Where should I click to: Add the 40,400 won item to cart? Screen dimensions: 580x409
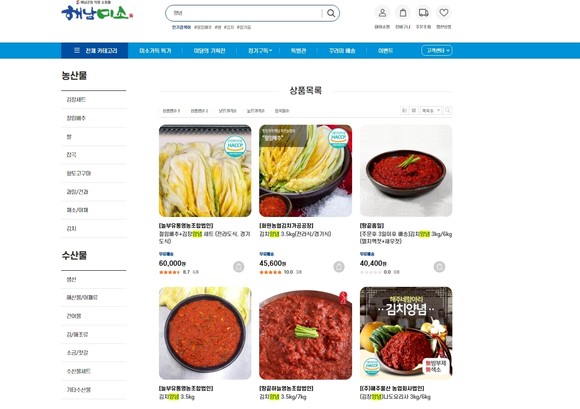click(439, 267)
